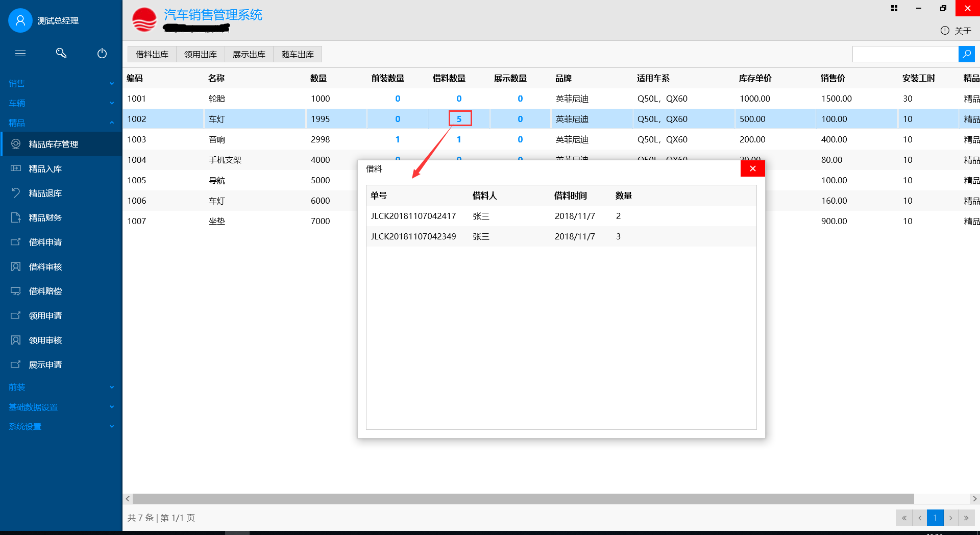Screen dimensions: 980x535
Task: Click the user avatar icon
Action: 20,20
